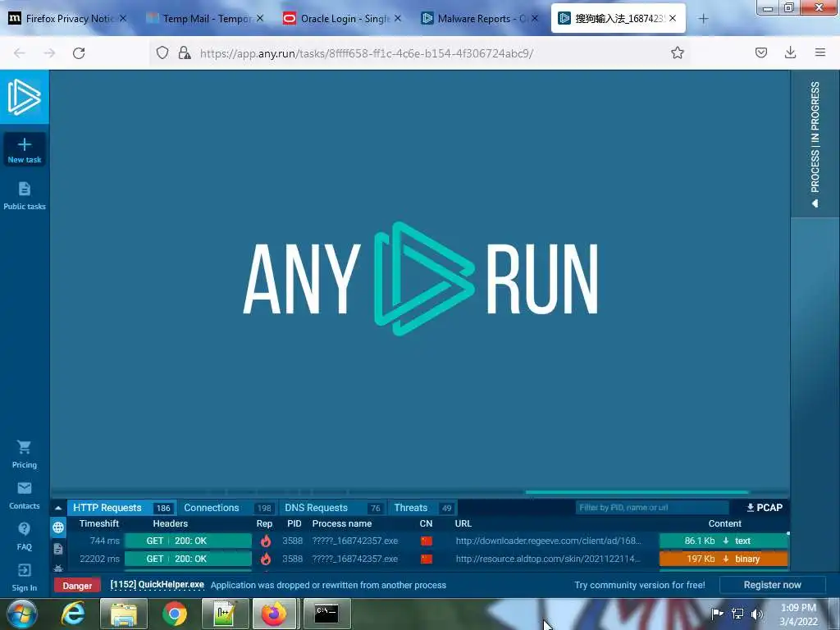The image size is (840, 630).
Task: Expand the PROCESS IN PROGRESS side panel
Action: pyautogui.click(x=815, y=144)
